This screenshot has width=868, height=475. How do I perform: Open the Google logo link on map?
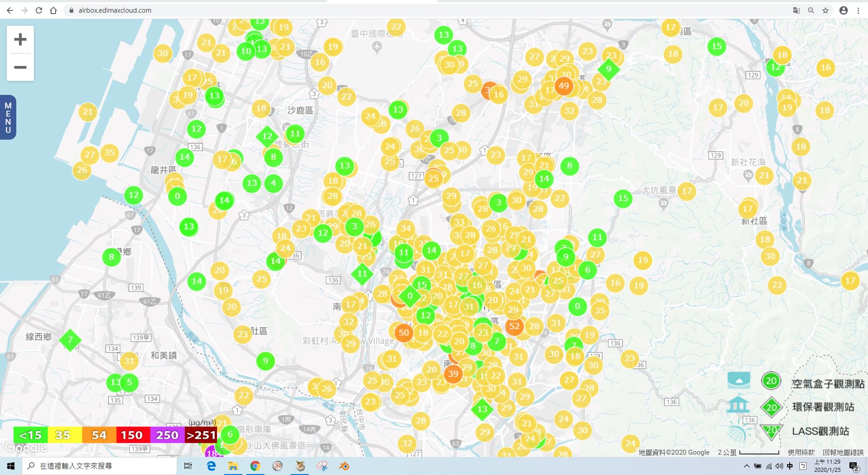pyautogui.click(x=26, y=448)
